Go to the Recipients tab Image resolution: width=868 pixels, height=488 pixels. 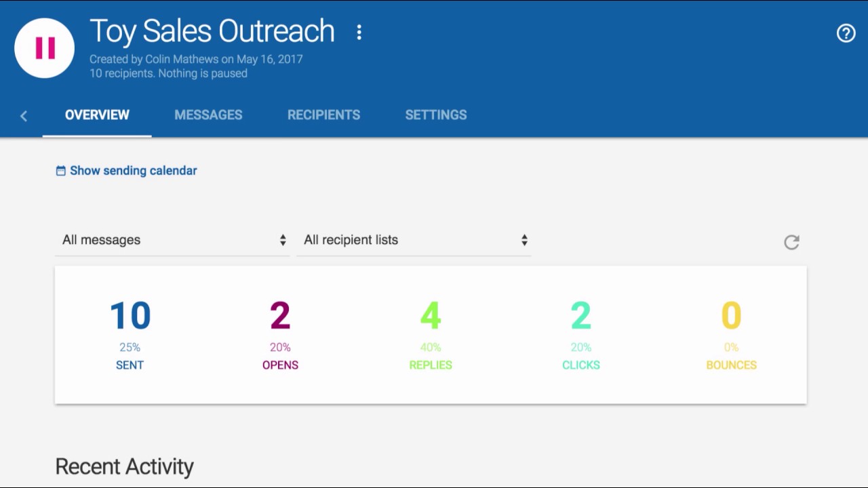pyautogui.click(x=323, y=115)
